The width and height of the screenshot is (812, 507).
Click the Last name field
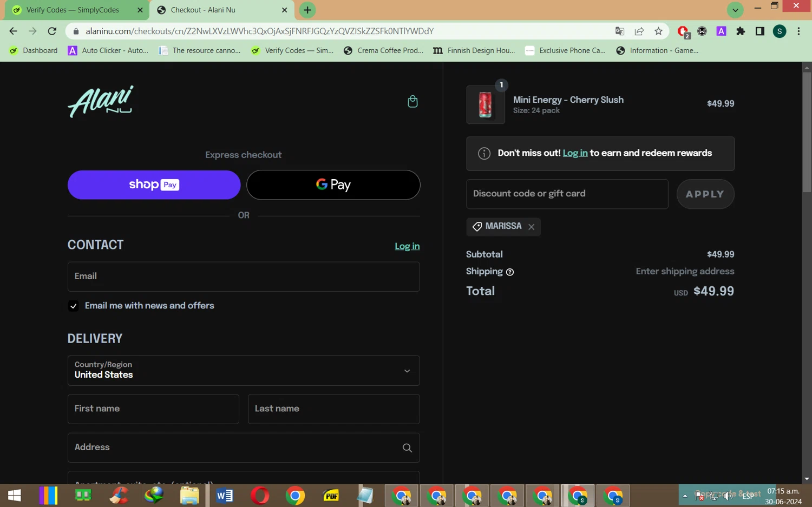(x=334, y=409)
